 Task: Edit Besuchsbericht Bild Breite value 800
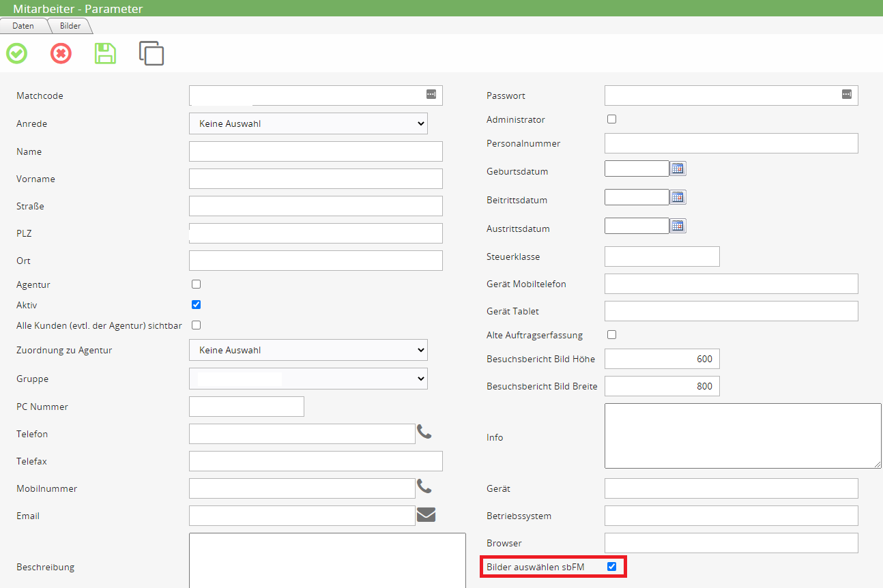tap(662, 386)
